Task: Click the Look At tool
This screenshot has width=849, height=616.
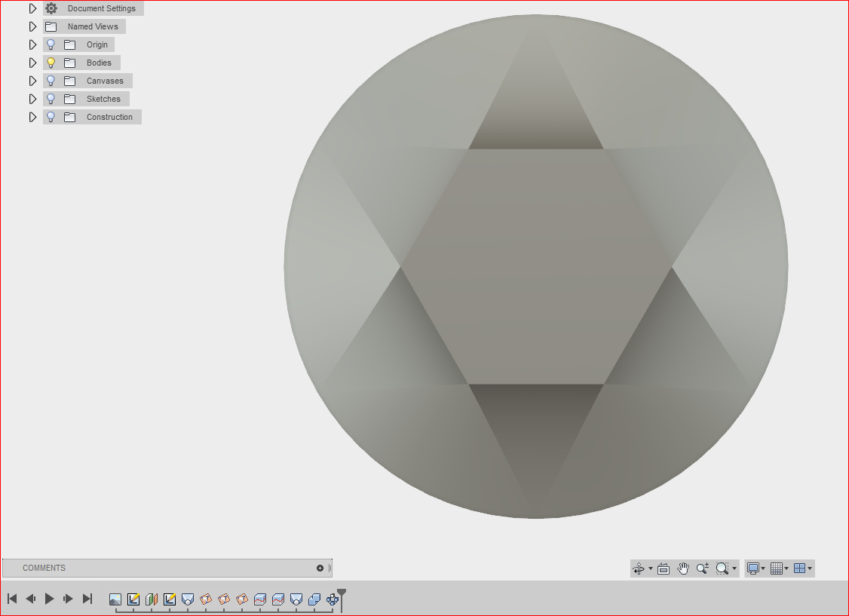Action: [x=664, y=568]
